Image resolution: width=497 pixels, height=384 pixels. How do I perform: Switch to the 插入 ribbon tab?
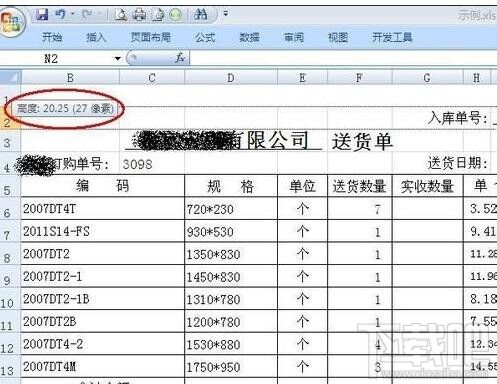point(96,37)
